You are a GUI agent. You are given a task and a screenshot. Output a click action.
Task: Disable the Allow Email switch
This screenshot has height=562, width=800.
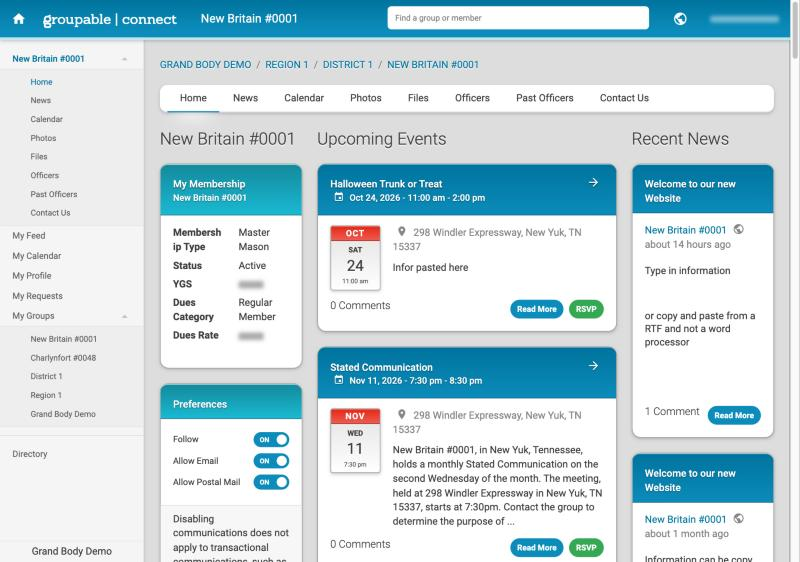pos(271,461)
